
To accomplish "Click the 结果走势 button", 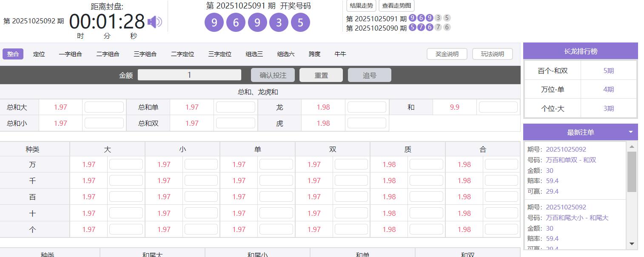I will click(x=361, y=6).
